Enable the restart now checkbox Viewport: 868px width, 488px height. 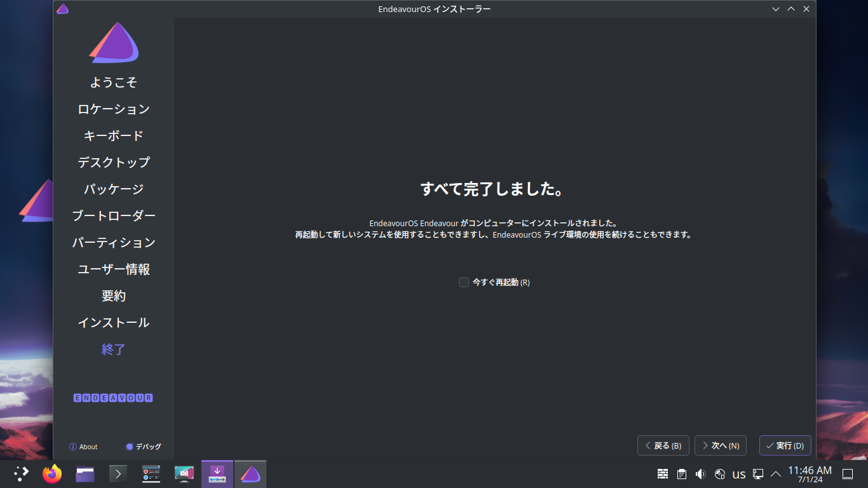464,282
